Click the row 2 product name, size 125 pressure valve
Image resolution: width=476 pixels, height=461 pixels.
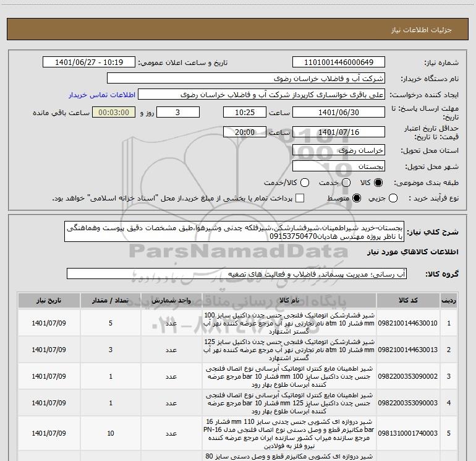click(x=289, y=350)
